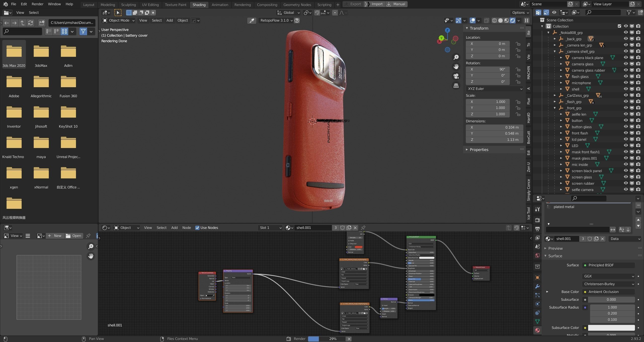644x342 pixels.
Task: Switch viewport to solid shading
Action: [x=500, y=21]
